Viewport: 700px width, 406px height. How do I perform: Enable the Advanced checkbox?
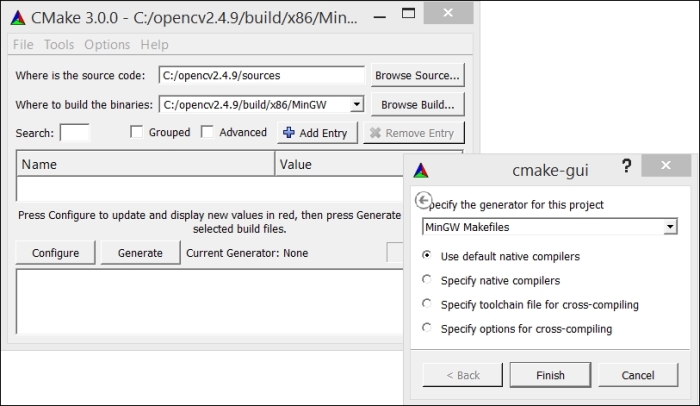207,132
